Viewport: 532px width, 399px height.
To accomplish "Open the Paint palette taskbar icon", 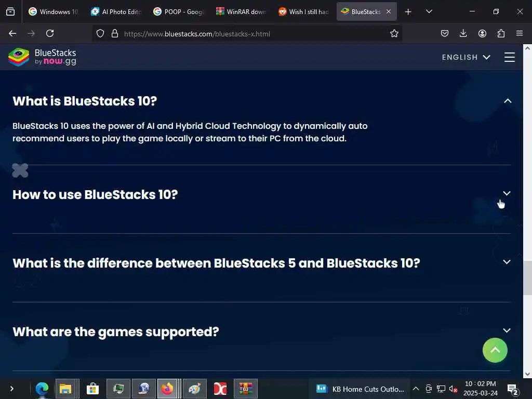I will 194,389.
